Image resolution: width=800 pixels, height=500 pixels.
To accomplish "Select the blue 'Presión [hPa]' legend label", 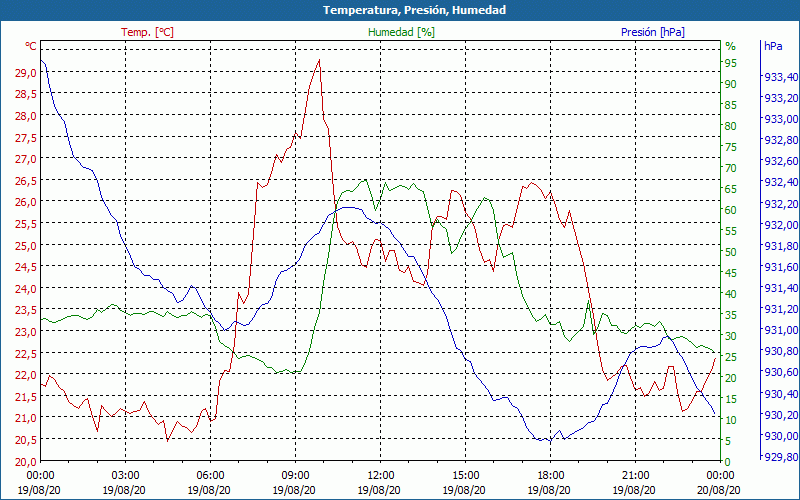I will [653, 32].
